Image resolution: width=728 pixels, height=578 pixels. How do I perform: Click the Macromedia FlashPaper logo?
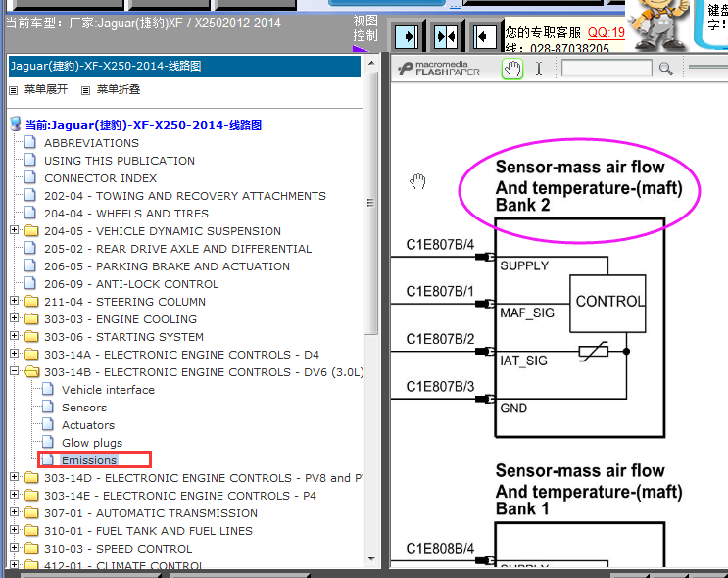click(439, 69)
